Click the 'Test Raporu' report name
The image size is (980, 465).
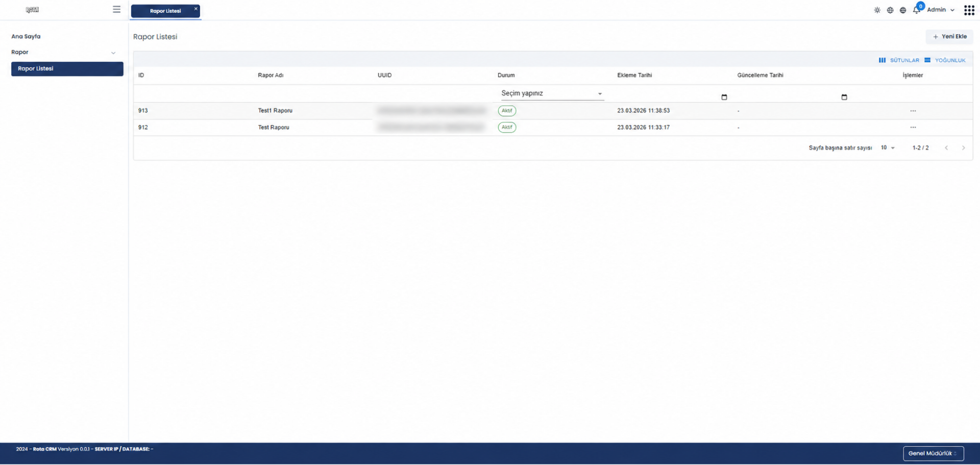[x=274, y=127]
